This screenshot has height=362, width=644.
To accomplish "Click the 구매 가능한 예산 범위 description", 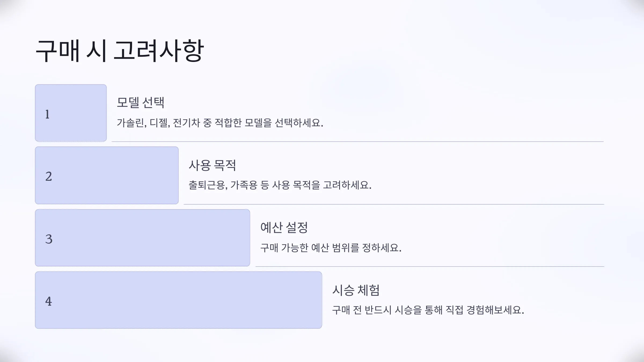I will (x=331, y=248).
